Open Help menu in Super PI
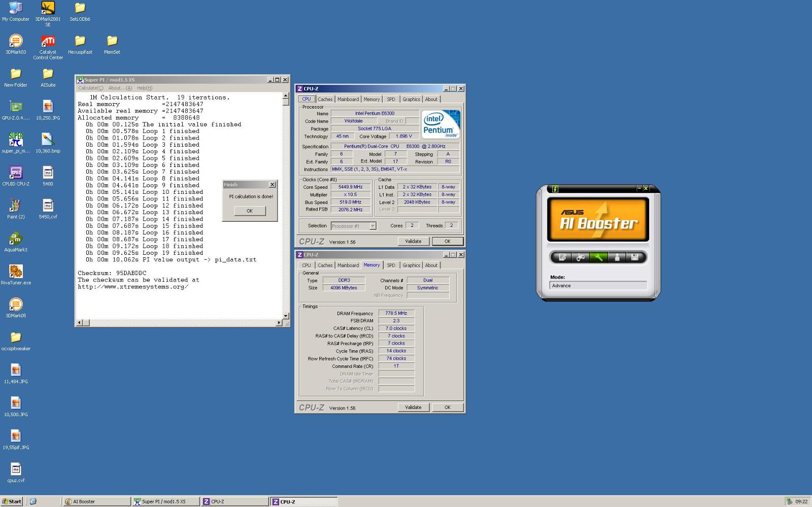 pyautogui.click(x=144, y=88)
